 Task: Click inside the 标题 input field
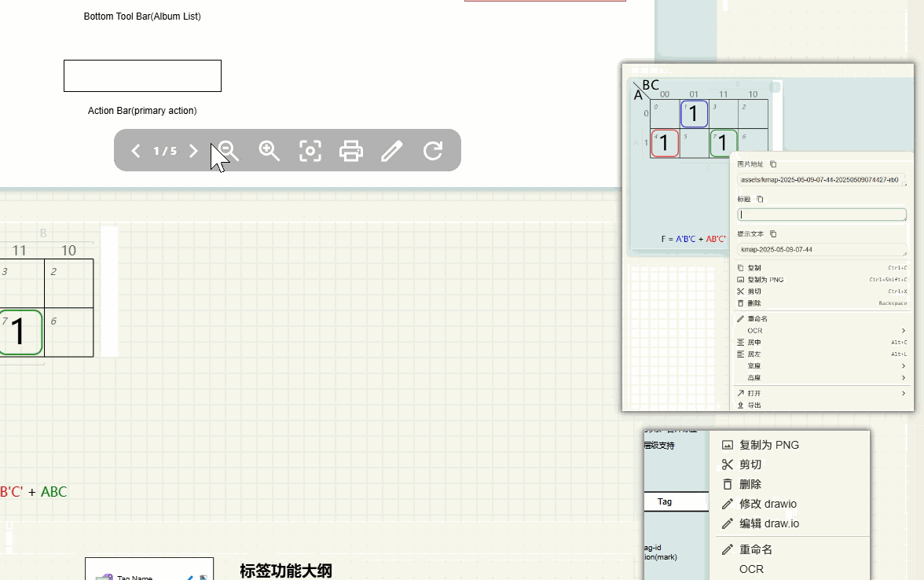[x=821, y=214]
